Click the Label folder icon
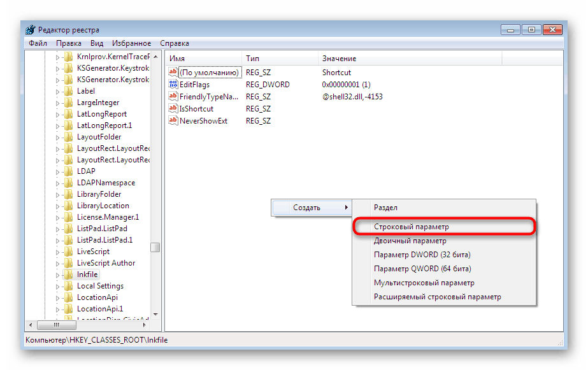 [68, 90]
